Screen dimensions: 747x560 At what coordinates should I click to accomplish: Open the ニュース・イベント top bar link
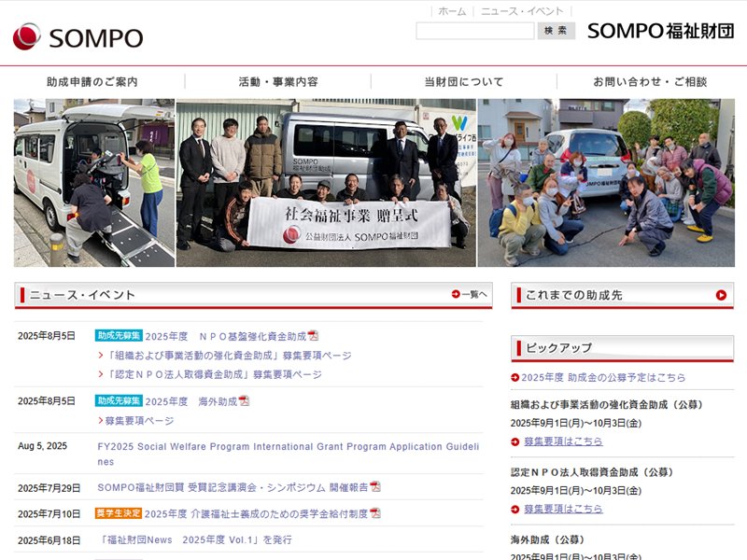(522, 11)
